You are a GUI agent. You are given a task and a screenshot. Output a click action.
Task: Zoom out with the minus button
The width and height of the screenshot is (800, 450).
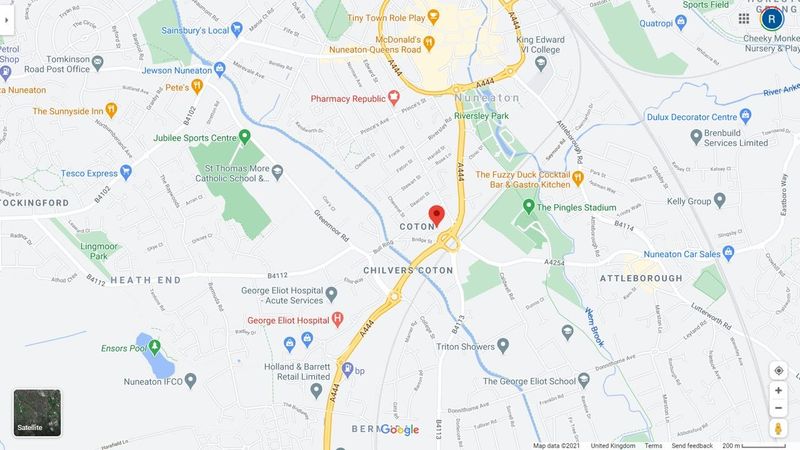click(778, 408)
